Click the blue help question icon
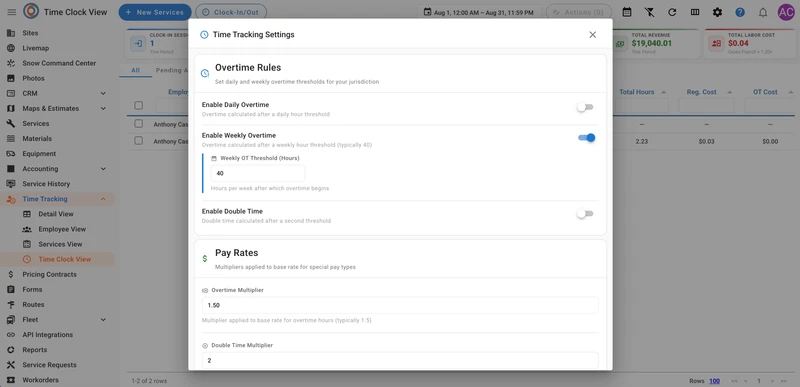The image size is (800, 387). click(740, 12)
